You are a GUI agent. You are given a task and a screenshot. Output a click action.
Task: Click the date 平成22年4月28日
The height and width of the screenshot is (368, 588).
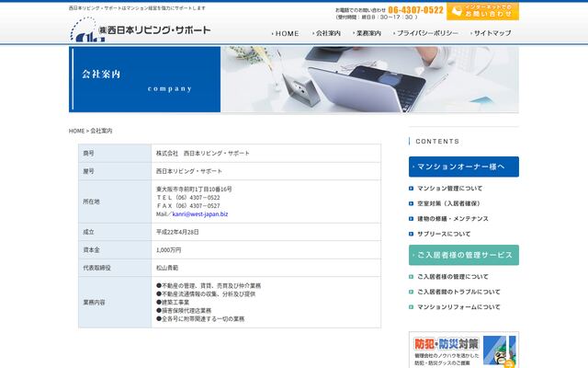(x=177, y=232)
